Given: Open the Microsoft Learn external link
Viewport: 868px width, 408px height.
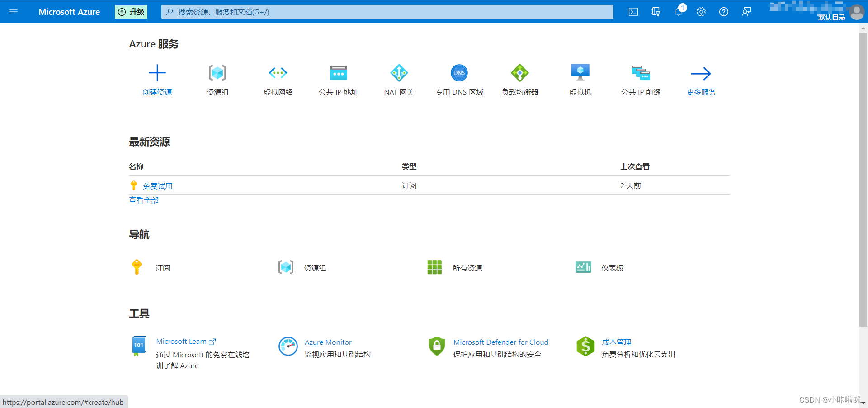Looking at the screenshot, I should click(186, 342).
